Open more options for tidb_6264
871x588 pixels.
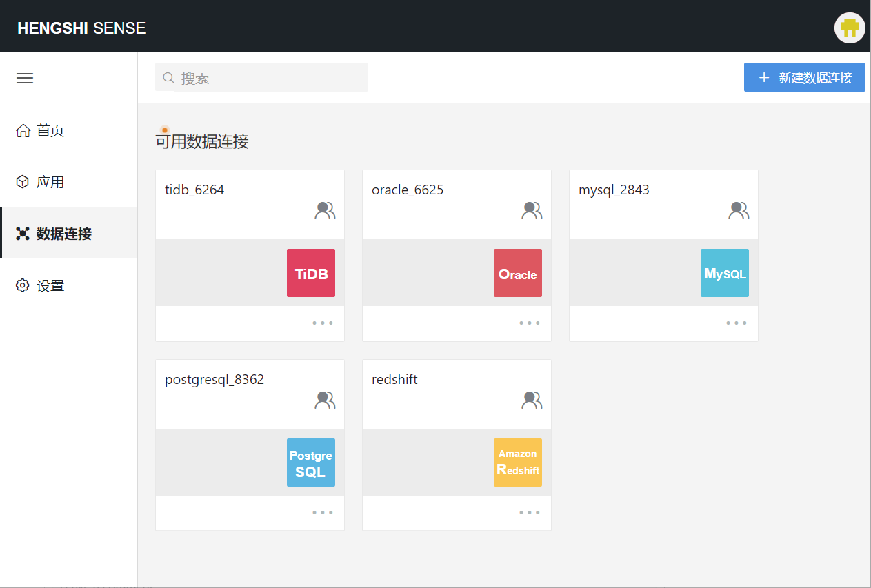coord(323,323)
